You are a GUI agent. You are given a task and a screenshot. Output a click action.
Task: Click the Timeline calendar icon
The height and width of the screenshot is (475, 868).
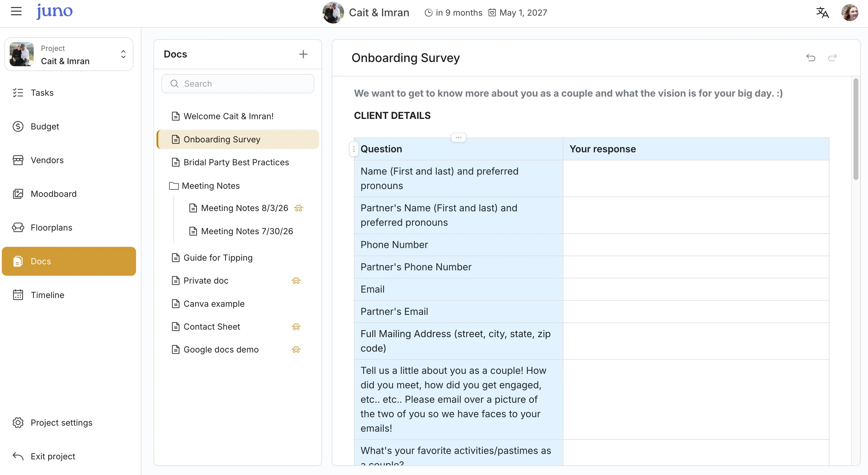pyautogui.click(x=18, y=295)
